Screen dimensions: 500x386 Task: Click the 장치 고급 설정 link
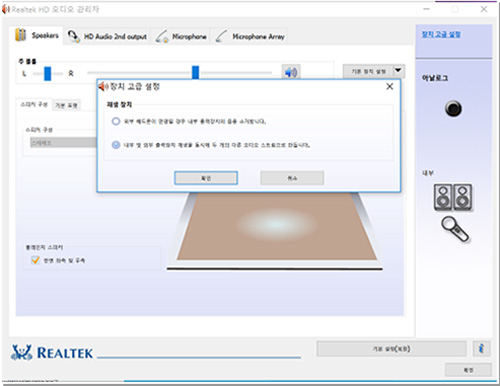(x=441, y=34)
